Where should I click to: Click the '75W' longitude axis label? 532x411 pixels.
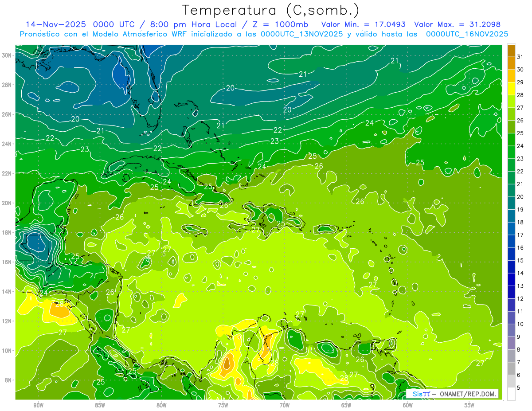pyautogui.click(x=223, y=405)
